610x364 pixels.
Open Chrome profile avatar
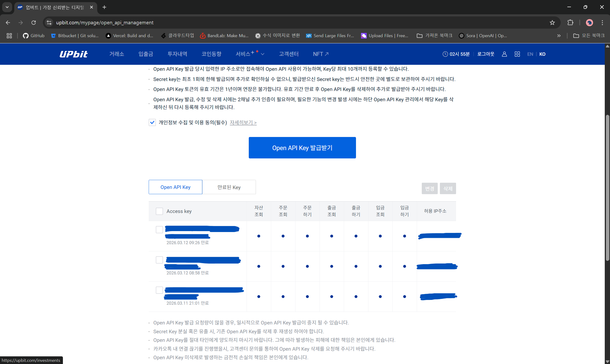590,23
